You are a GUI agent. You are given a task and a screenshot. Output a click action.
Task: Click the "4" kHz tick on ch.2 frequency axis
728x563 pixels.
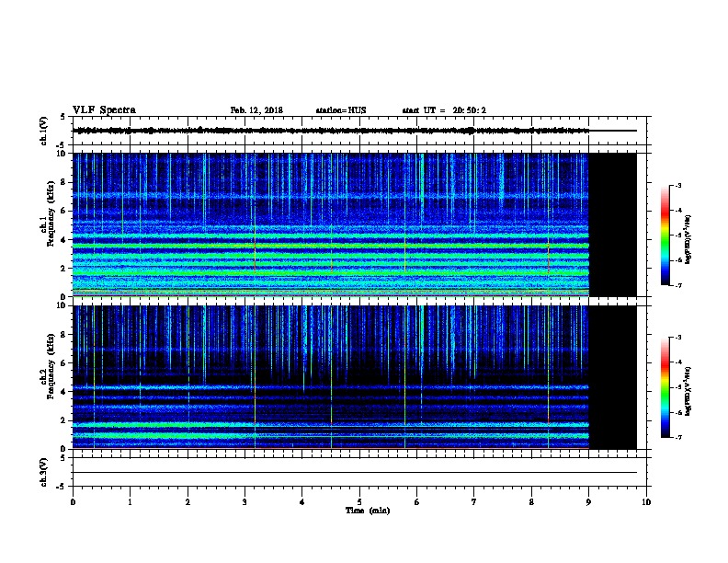click(x=63, y=392)
